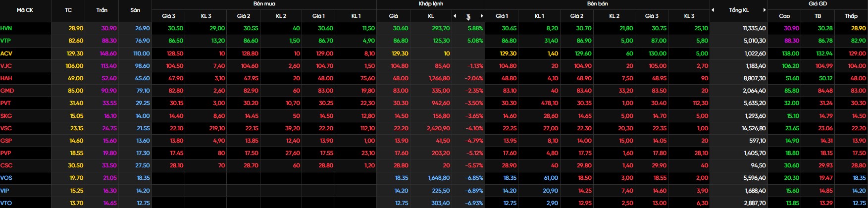Click the KL 3 header under Bên bán
The width and height of the screenshot is (868, 208).
689,16
